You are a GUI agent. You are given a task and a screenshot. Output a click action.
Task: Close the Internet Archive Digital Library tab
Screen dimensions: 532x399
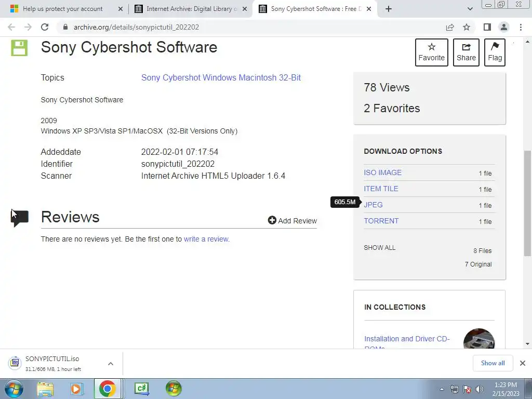[244, 9]
